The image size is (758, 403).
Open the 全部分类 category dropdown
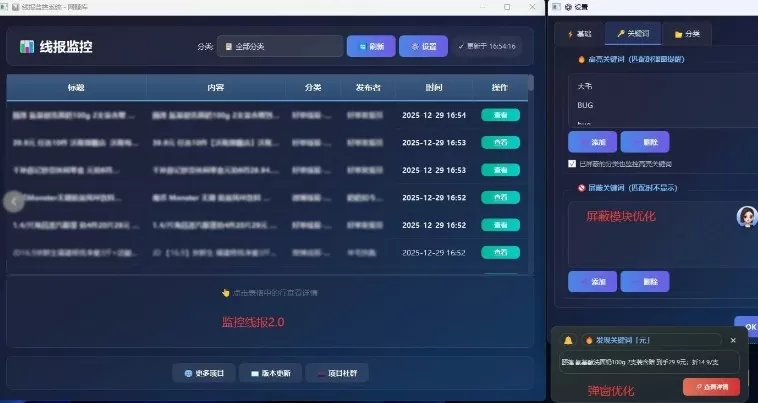(x=280, y=46)
